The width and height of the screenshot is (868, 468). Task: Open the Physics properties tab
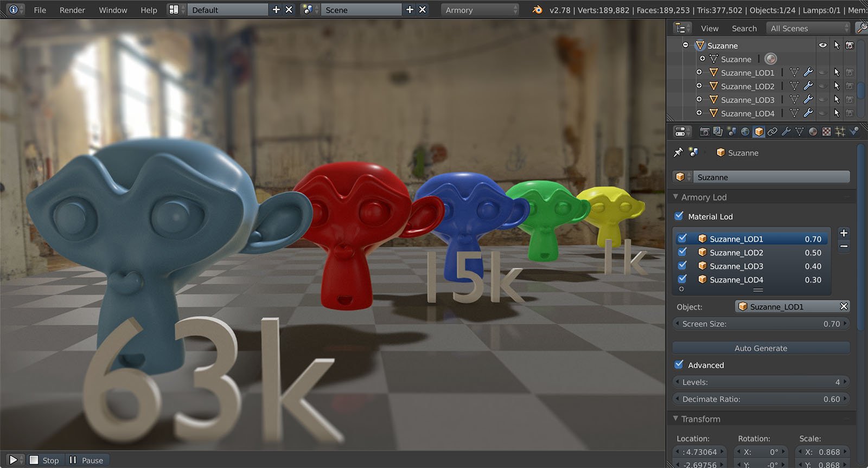pos(854,131)
